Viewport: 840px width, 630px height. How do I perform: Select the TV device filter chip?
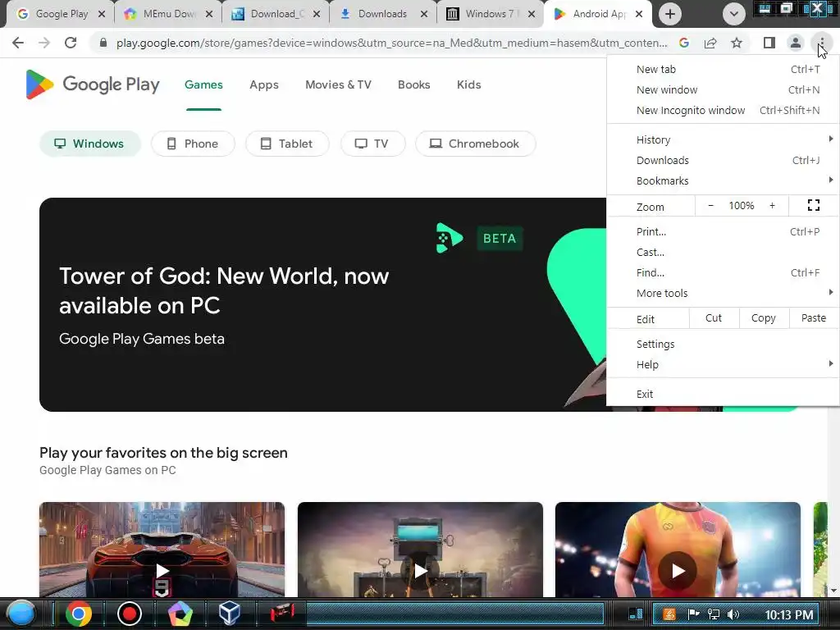pyautogui.click(x=373, y=144)
